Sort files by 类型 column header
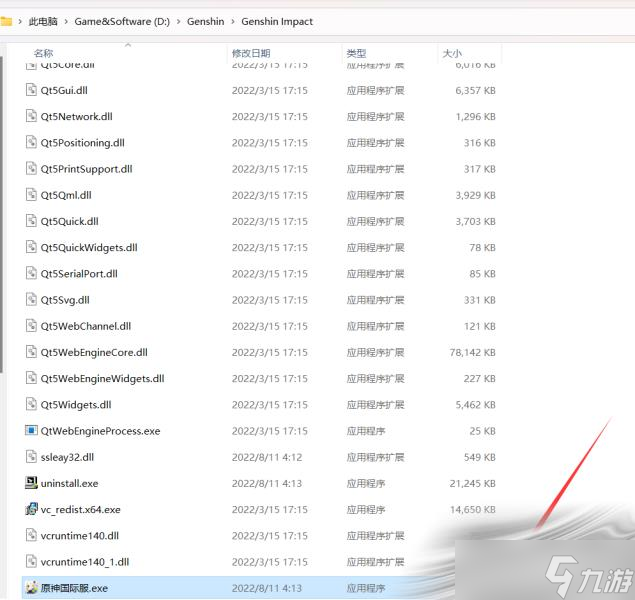The image size is (635, 600). tap(356, 53)
